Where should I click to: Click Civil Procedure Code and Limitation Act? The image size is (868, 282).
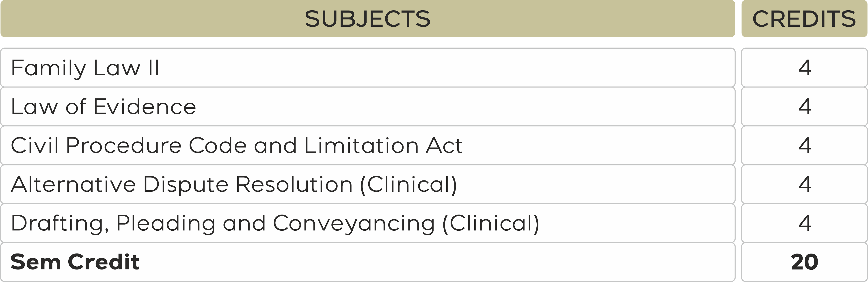[236, 145]
